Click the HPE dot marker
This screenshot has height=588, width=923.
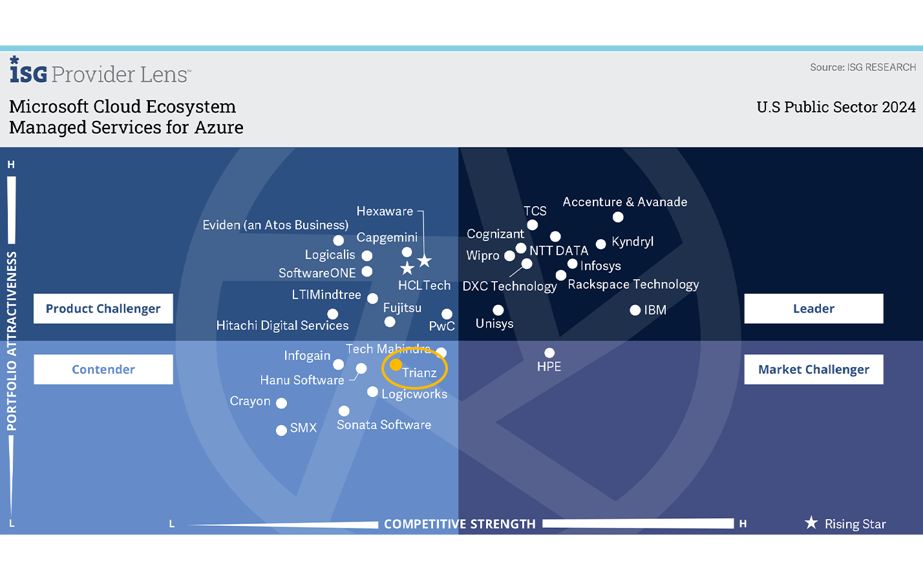coord(549,353)
